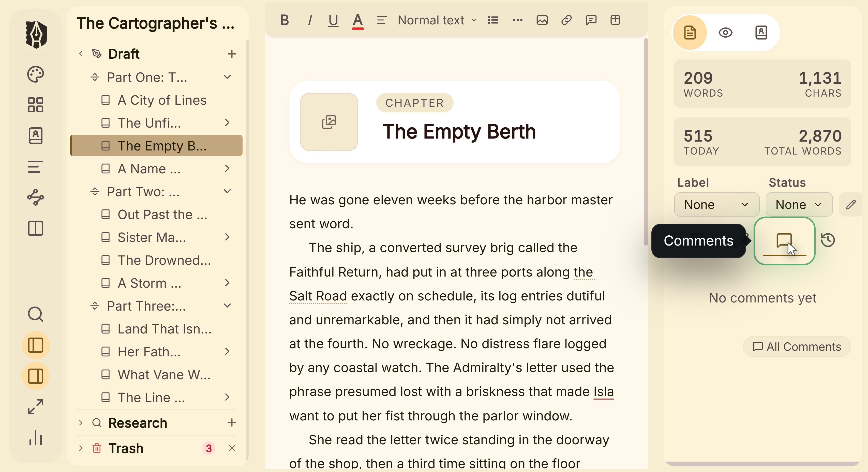868x472 pixels.
Task: Expand Sister Ma... chapter arrow
Action: (x=228, y=237)
